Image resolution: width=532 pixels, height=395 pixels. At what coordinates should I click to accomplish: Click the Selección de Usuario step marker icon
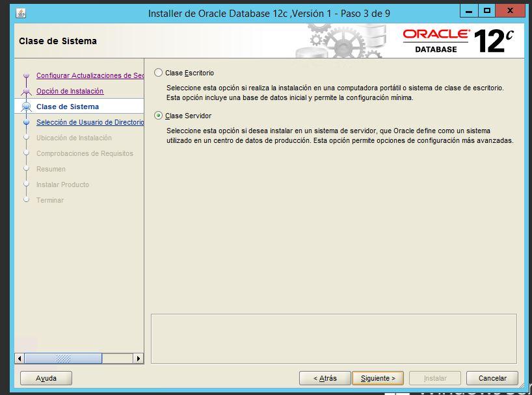click(x=26, y=122)
